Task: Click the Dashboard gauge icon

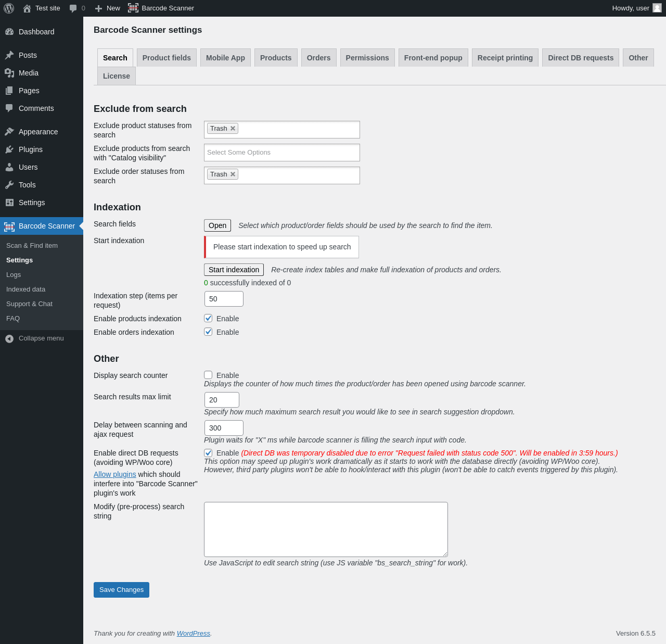Action: tap(9, 32)
